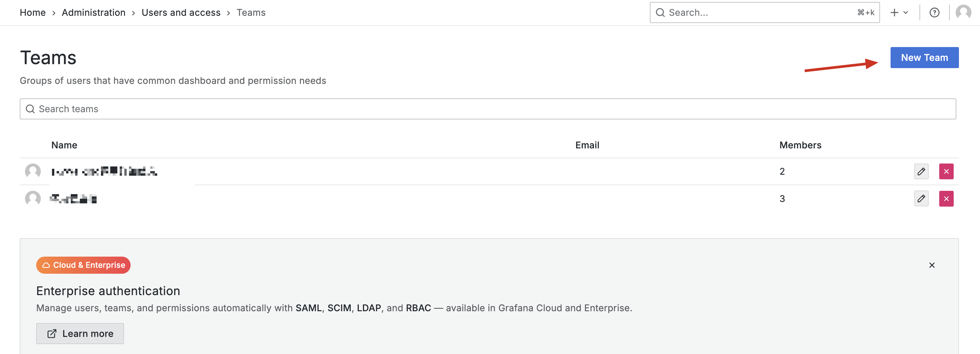Go to Home breadcrumb

pos(33,13)
